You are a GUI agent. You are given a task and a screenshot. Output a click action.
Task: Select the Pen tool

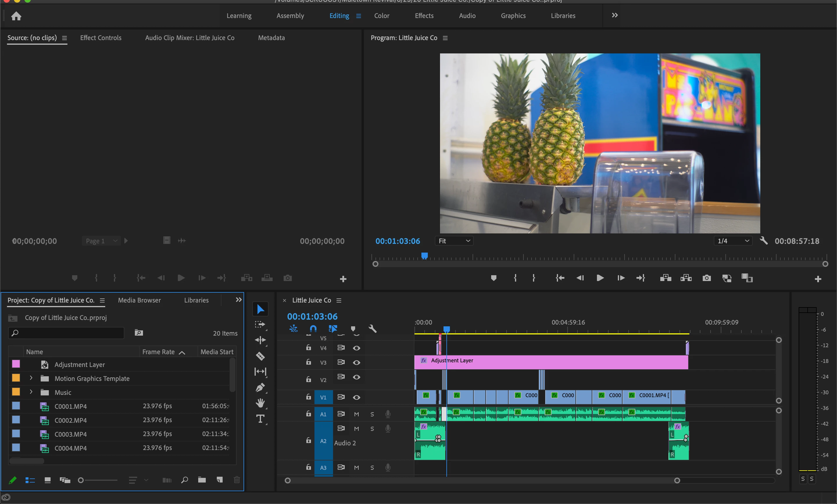coord(260,387)
